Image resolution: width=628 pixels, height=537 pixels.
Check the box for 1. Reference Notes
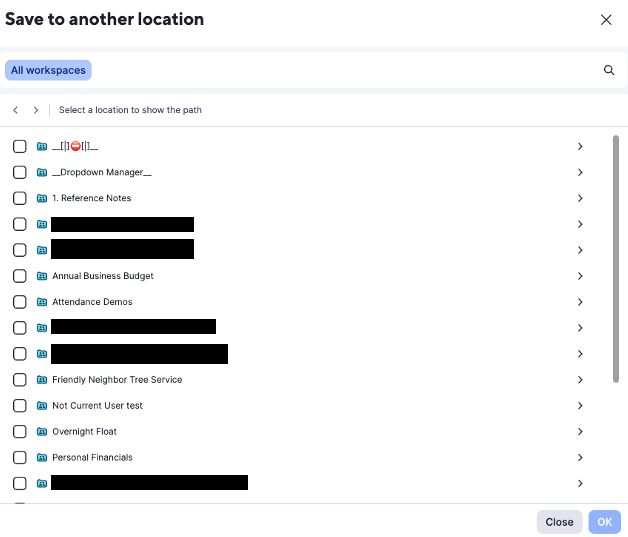[x=20, y=198]
